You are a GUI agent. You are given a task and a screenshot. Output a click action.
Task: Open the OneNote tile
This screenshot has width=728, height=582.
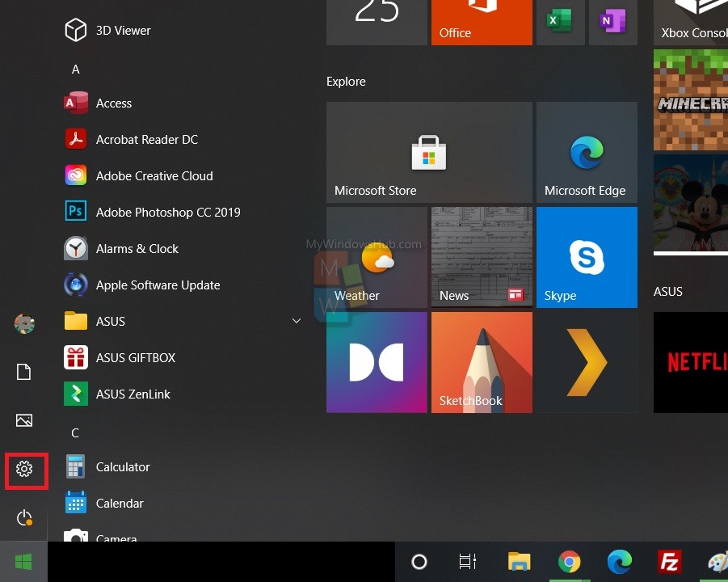tap(612, 23)
